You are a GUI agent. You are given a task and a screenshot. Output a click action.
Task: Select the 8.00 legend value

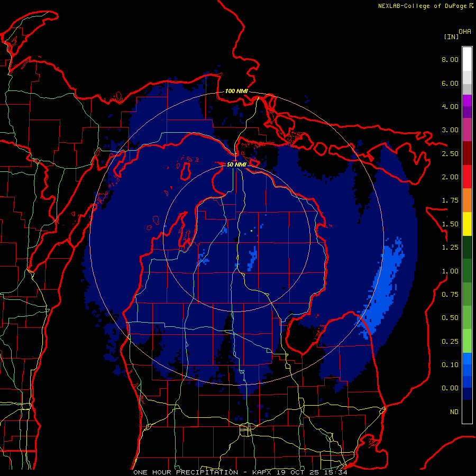coord(450,59)
